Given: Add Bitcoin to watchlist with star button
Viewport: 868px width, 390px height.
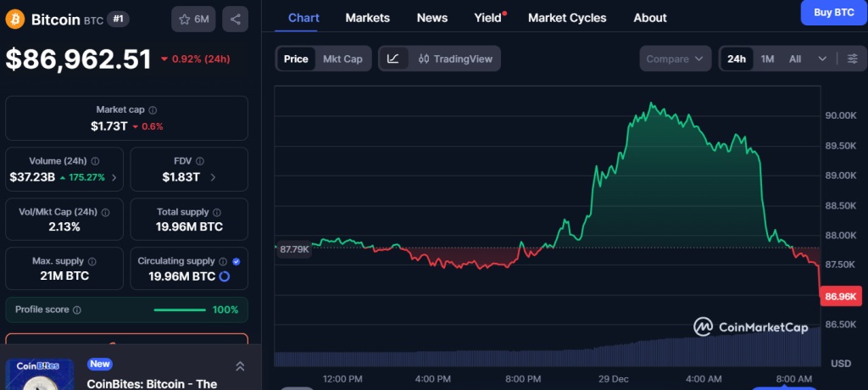Looking at the screenshot, I should 194,19.
